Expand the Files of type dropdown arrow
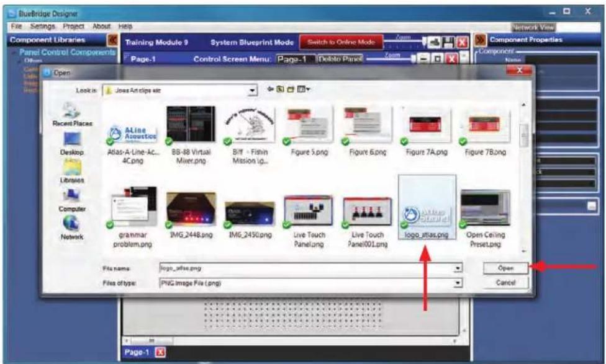Viewport: 606px width, 364px height. [458, 283]
